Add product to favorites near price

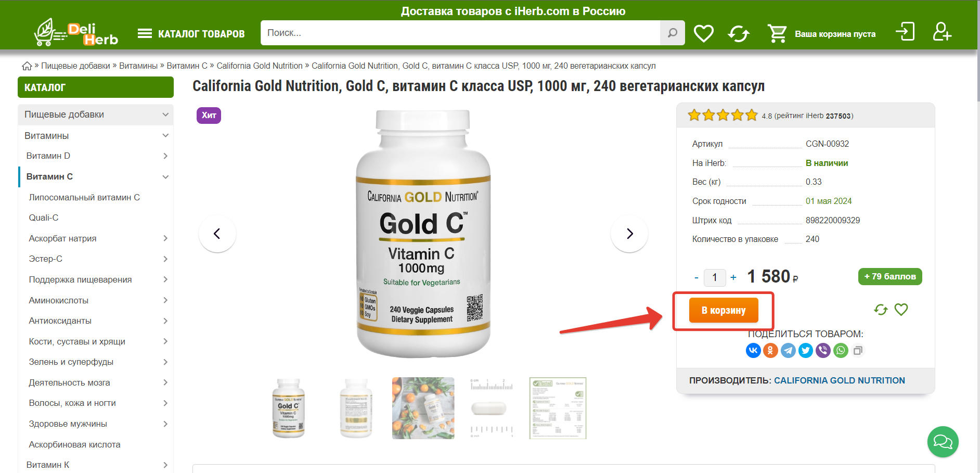pos(901,310)
